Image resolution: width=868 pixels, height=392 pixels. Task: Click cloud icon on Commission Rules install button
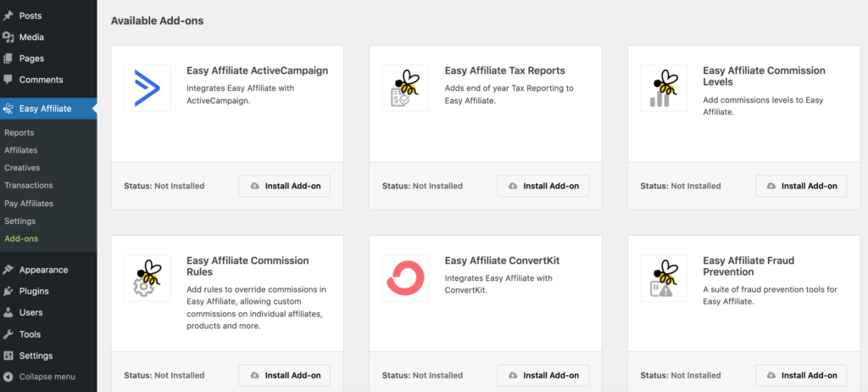pyautogui.click(x=254, y=375)
